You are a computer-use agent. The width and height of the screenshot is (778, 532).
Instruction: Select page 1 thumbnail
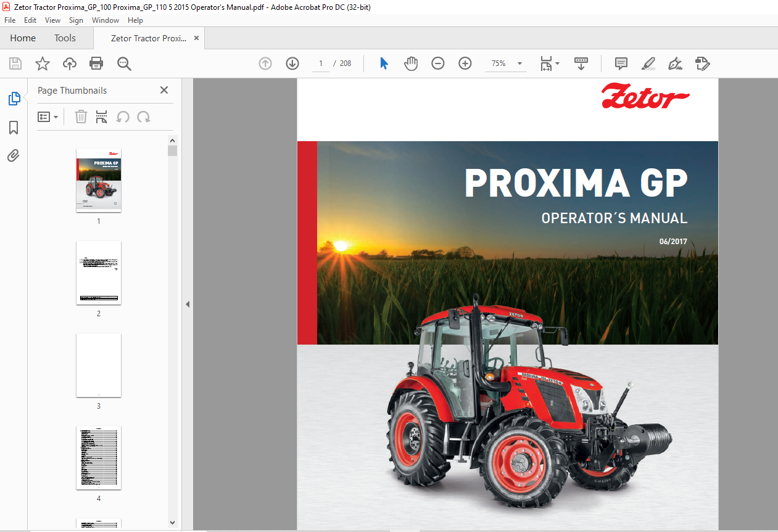click(x=99, y=180)
